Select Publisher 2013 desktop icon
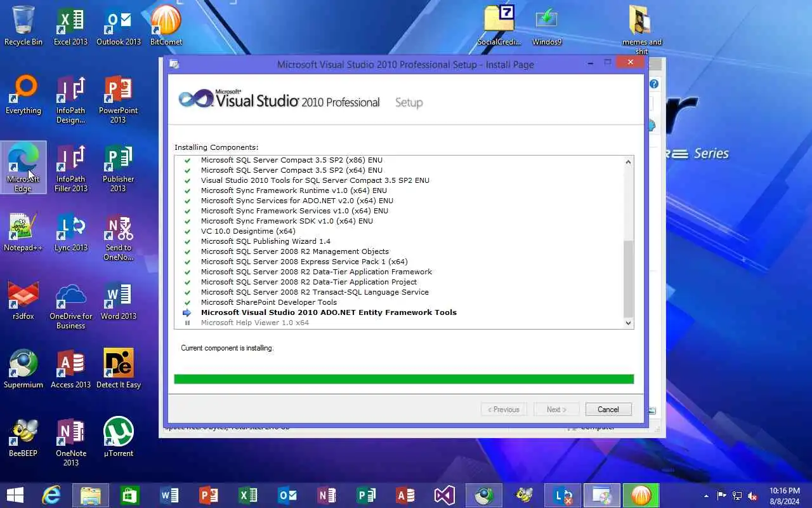 (x=119, y=168)
